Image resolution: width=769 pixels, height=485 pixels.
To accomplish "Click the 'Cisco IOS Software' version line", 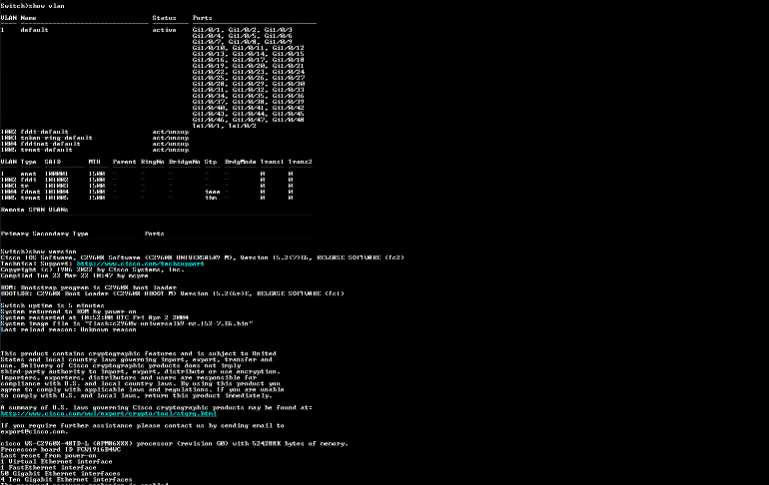I will coord(203,258).
